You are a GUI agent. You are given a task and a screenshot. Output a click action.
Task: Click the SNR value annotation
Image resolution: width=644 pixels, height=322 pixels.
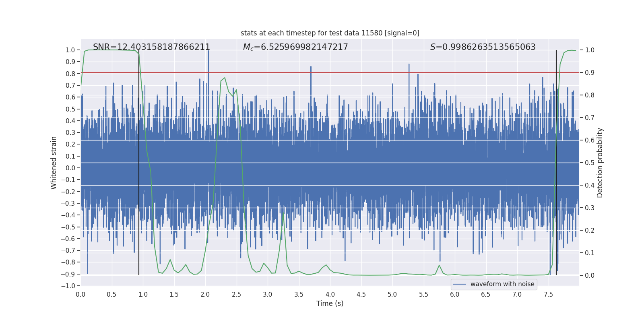click(151, 47)
